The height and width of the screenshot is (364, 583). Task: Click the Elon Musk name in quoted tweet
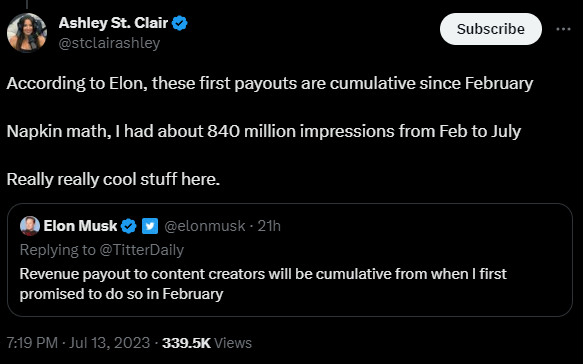pos(80,226)
